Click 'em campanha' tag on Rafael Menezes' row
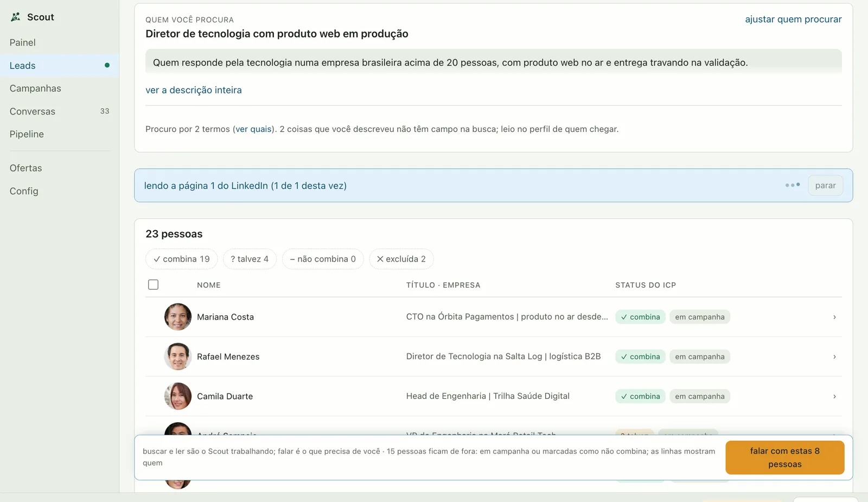The image size is (868, 502). click(x=700, y=357)
